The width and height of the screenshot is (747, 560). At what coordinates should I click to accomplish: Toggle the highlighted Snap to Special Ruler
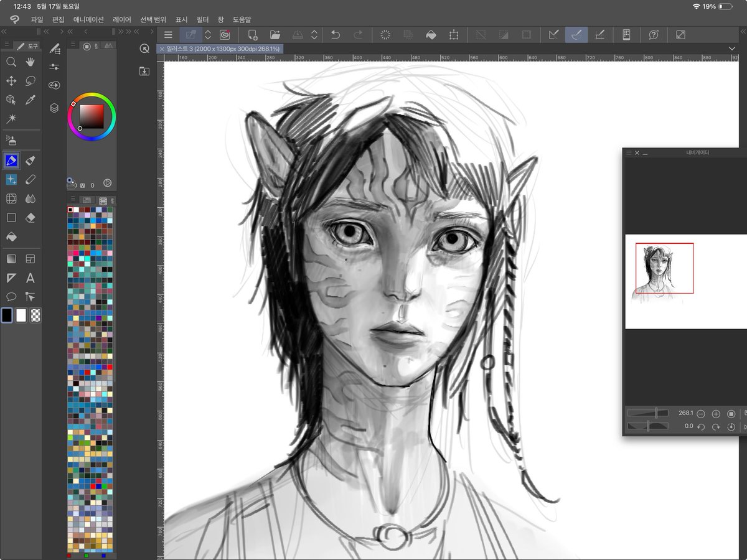click(576, 35)
